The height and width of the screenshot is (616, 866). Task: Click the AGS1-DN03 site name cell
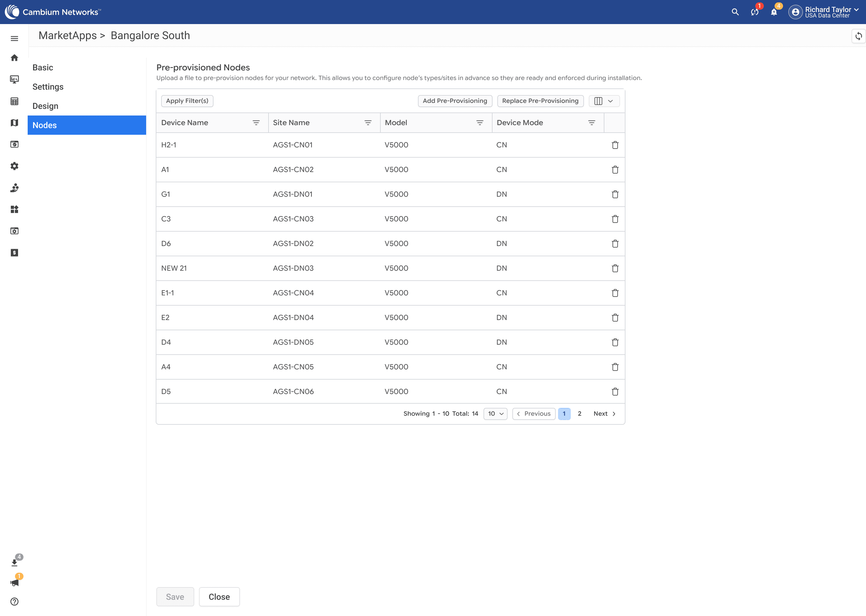click(x=293, y=268)
